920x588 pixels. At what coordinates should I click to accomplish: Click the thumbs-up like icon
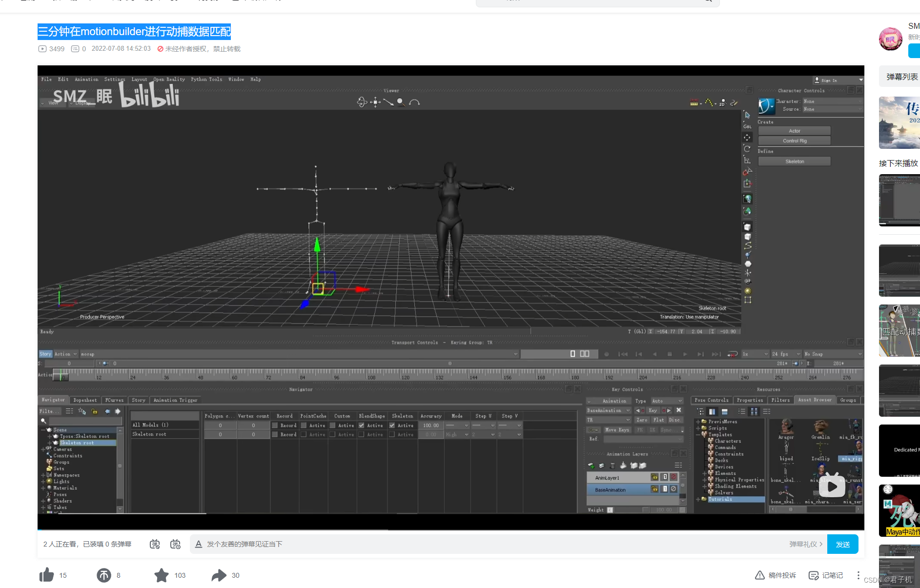(46, 575)
